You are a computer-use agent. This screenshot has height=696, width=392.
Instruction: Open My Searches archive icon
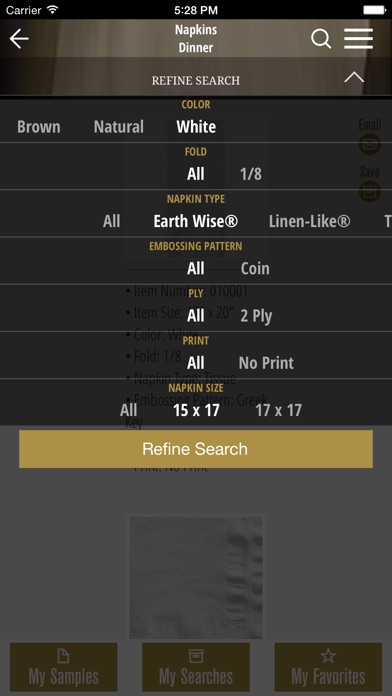(196, 656)
